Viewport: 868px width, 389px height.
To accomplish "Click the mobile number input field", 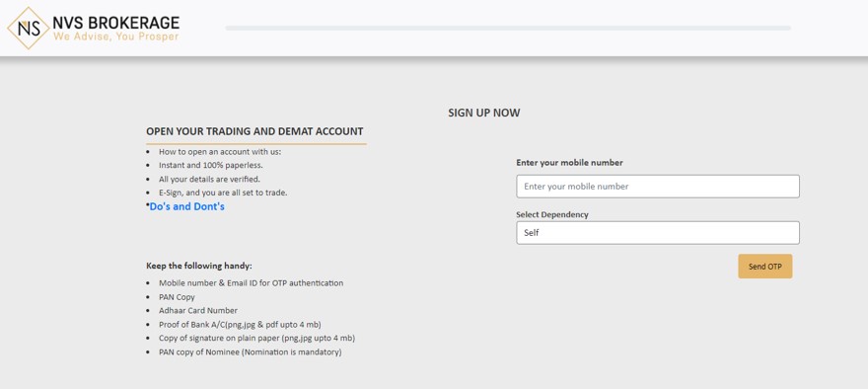I will [x=658, y=187].
